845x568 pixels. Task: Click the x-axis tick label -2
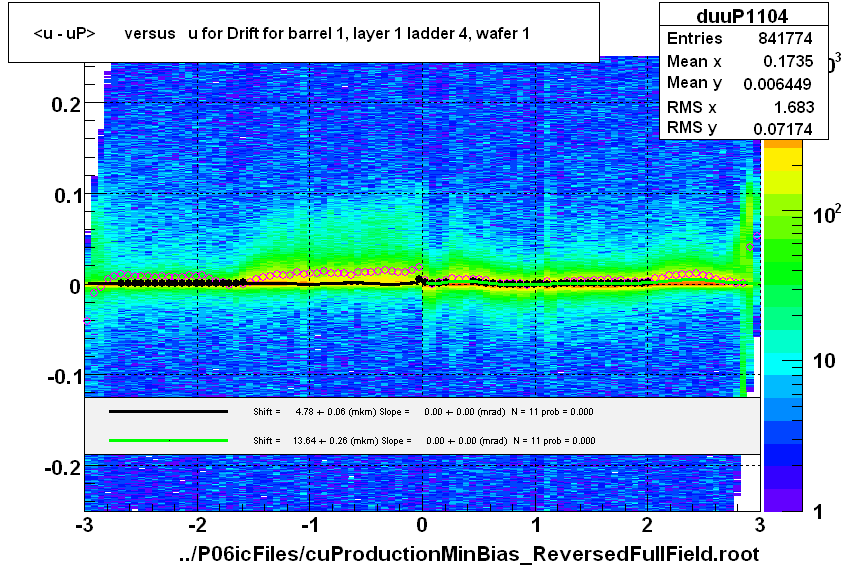(x=197, y=524)
